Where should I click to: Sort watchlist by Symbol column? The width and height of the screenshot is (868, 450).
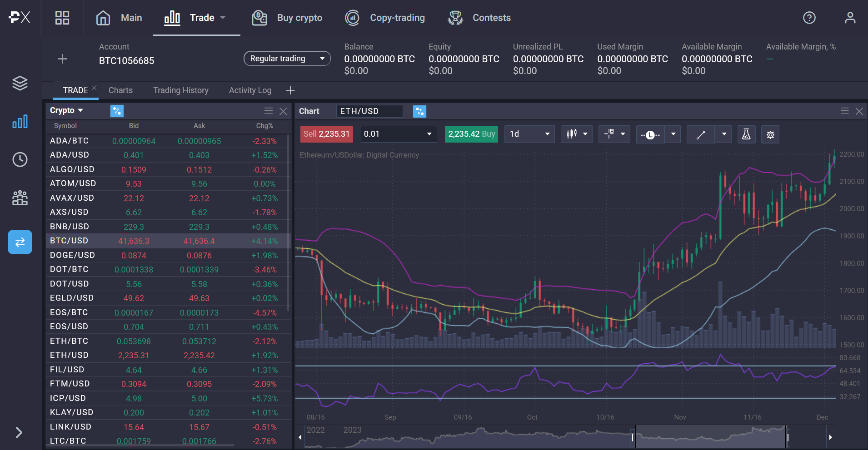[x=65, y=126]
